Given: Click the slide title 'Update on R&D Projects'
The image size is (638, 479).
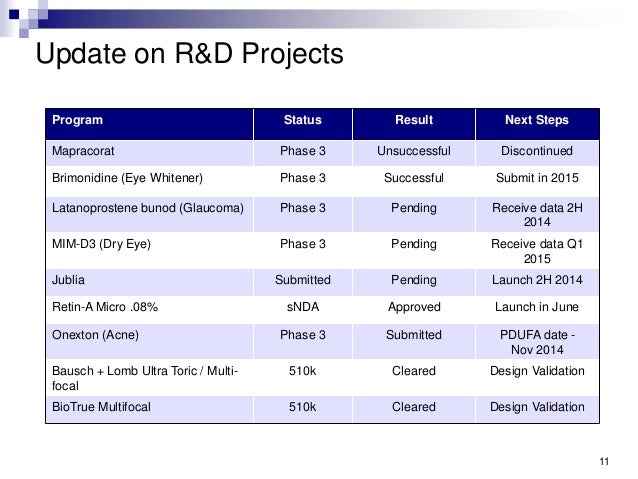Looking at the screenshot, I should tap(189, 54).
